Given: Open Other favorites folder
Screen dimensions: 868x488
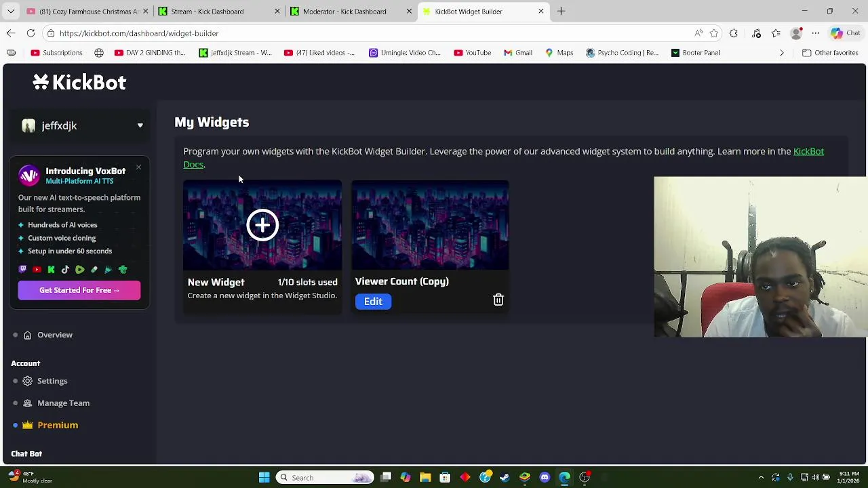Looking at the screenshot, I should tap(830, 53).
